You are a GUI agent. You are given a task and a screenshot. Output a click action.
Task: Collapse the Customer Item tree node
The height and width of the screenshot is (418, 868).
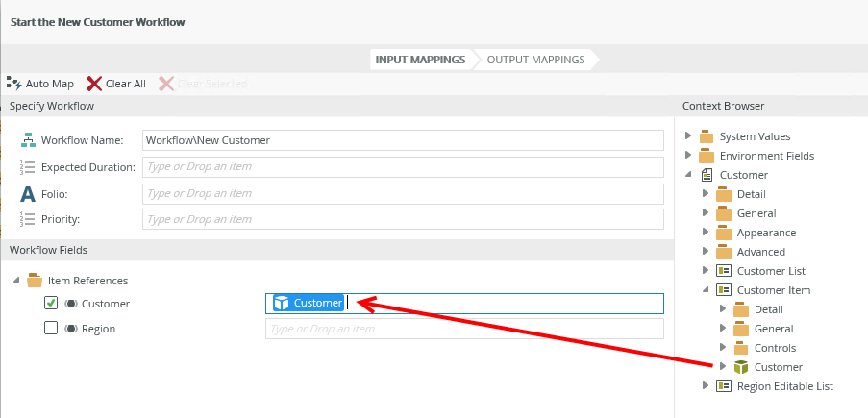point(706,290)
